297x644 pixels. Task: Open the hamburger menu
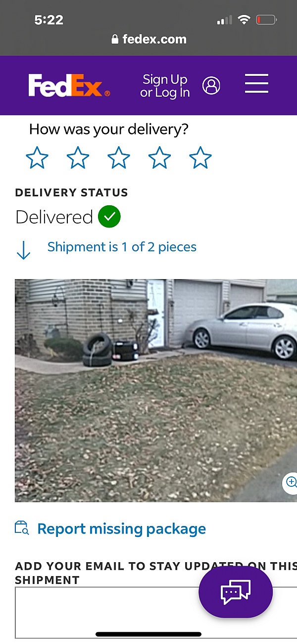[x=256, y=83]
